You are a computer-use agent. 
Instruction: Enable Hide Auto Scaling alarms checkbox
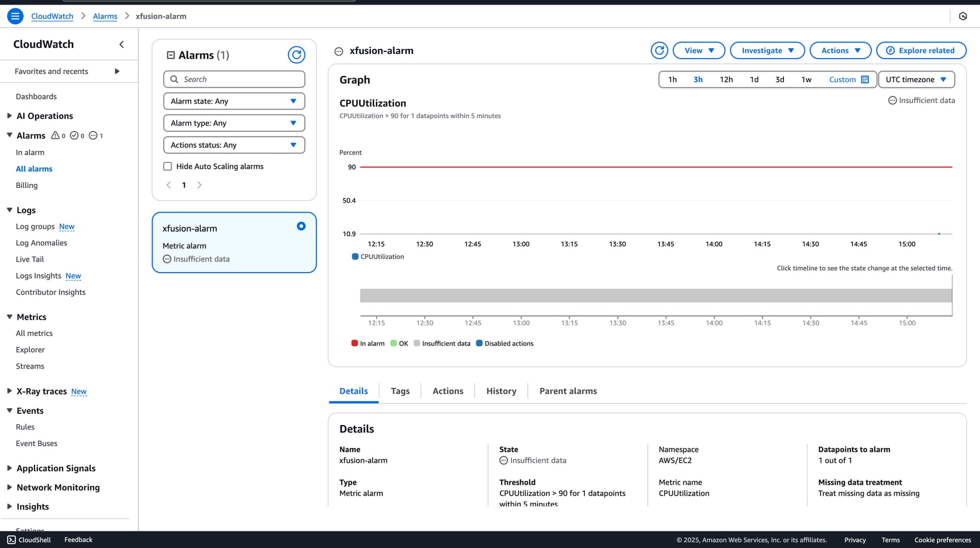click(x=167, y=166)
